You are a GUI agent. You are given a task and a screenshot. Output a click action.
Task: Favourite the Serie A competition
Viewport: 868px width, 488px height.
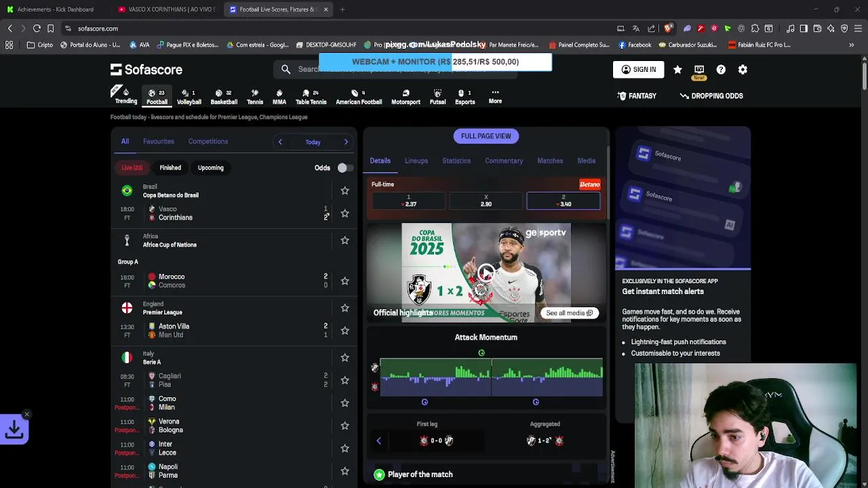(x=344, y=358)
